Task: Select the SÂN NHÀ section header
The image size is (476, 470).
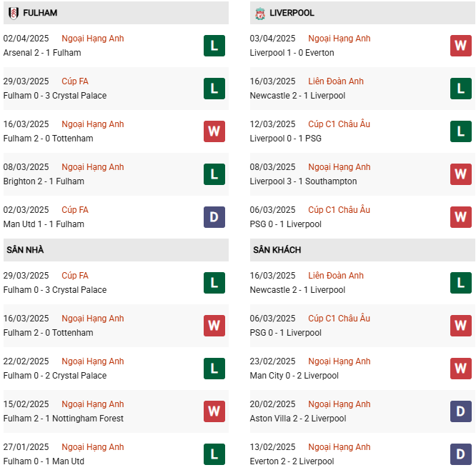Action: (26, 250)
